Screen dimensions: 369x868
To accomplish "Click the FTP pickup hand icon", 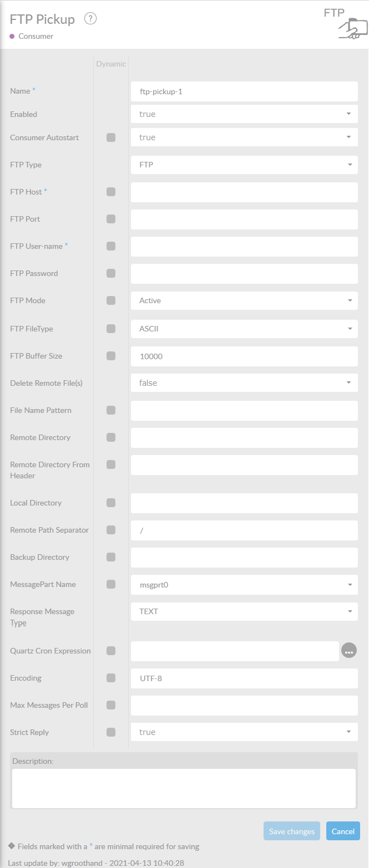I will (x=352, y=28).
